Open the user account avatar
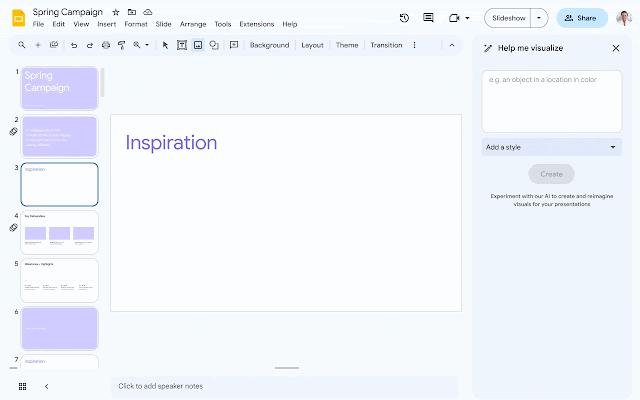Viewport: 640px width, 400px height. [624, 18]
